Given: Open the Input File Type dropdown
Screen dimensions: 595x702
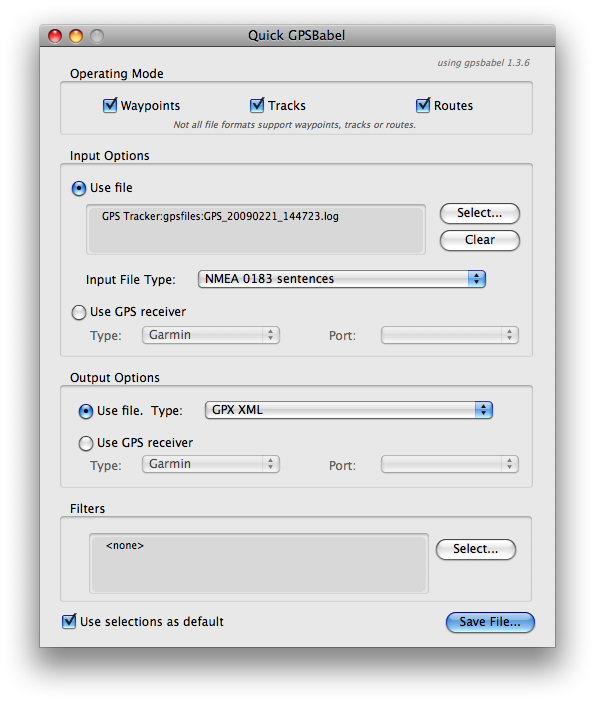Looking at the screenshot, I should [x=342, y=279].
